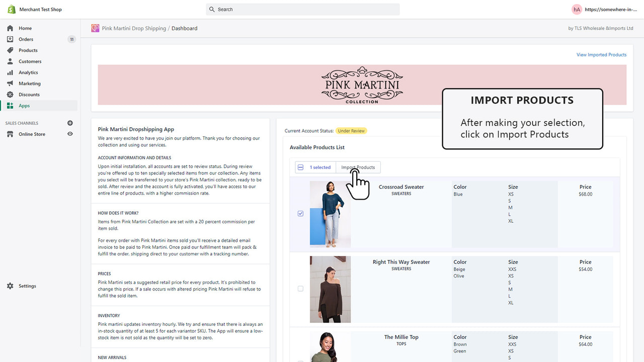Open the Right This Way Sweater photo
This screenshot has width=644, height=362.
pyautogui.click(x=330, y=289)
